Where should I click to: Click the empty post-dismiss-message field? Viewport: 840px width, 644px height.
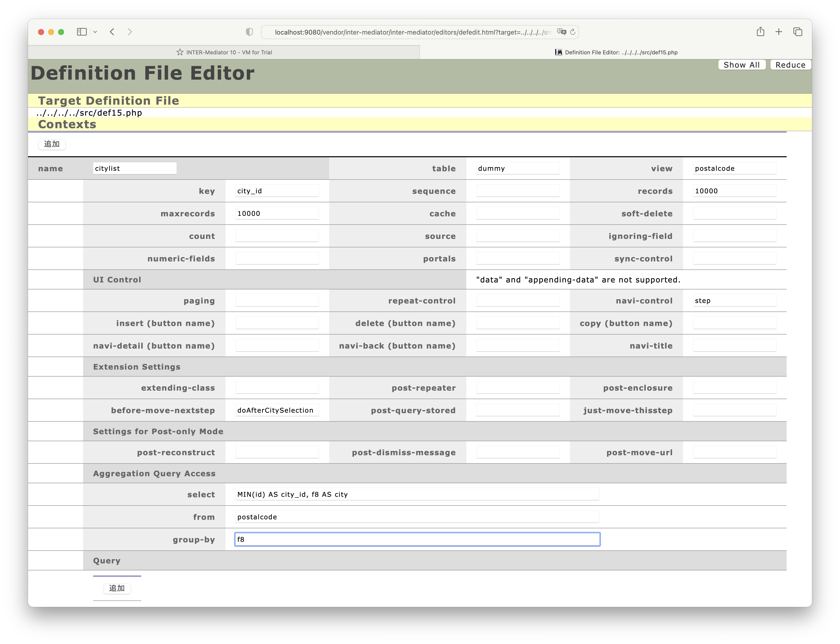518,452
